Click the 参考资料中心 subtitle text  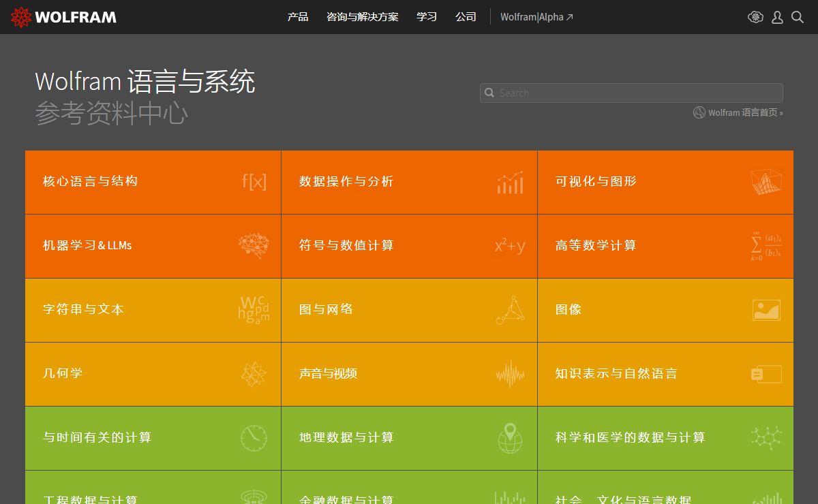click(x=112, y=113)
